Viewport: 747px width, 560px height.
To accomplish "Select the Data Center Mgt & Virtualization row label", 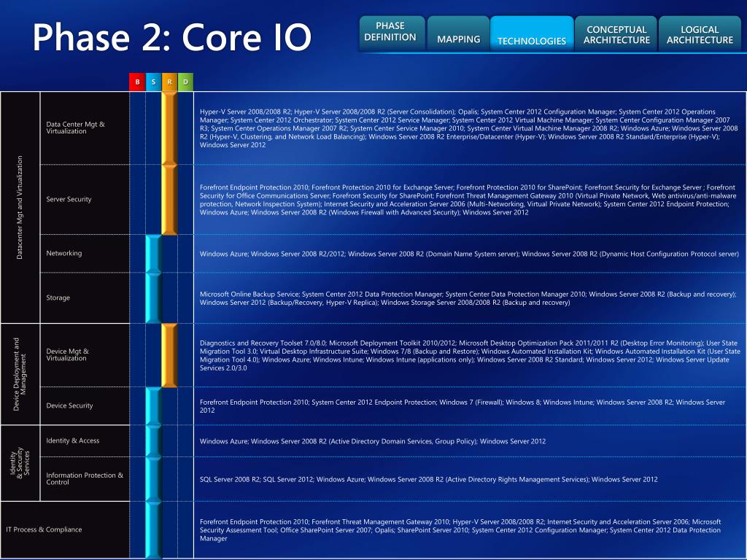I will pyautogui.click(x=75, y=128).
